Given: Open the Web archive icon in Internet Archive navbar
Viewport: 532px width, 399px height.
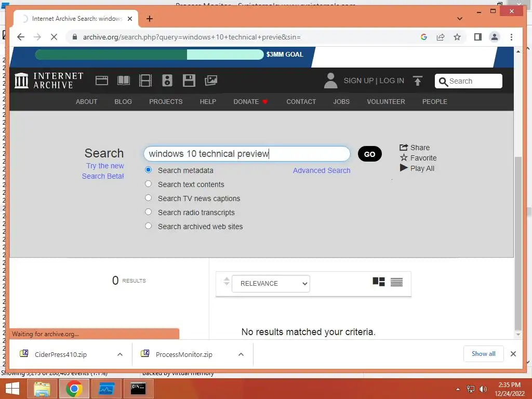Looking at the screenshot, I should pos(101,81).
